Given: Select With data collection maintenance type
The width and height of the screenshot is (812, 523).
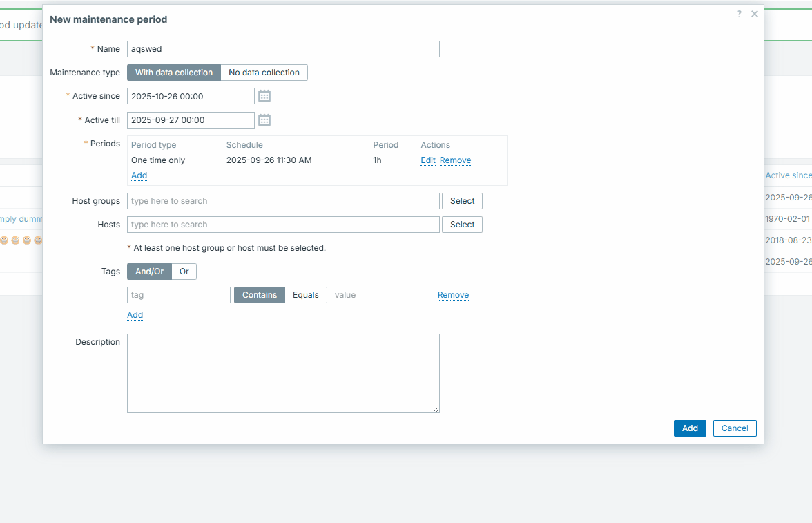Looking at the screenshot, I should tap(174, 73).
